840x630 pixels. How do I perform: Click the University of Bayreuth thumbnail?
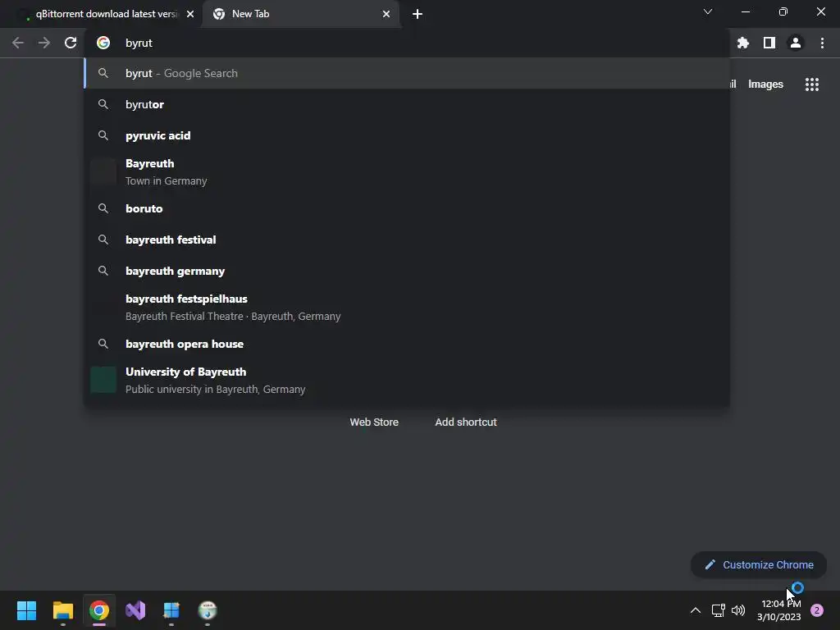(103, 380)
